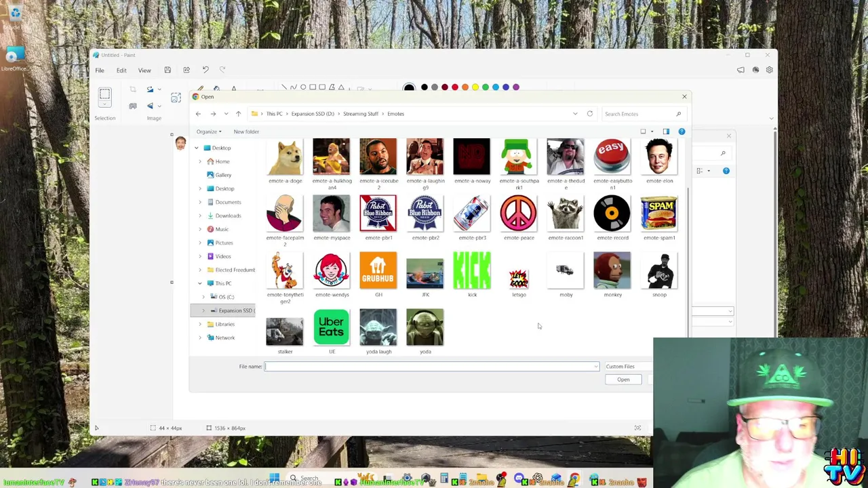The image size is (868, 488).
Task: Pick the purple color swatch
Action: click(516, 87)
